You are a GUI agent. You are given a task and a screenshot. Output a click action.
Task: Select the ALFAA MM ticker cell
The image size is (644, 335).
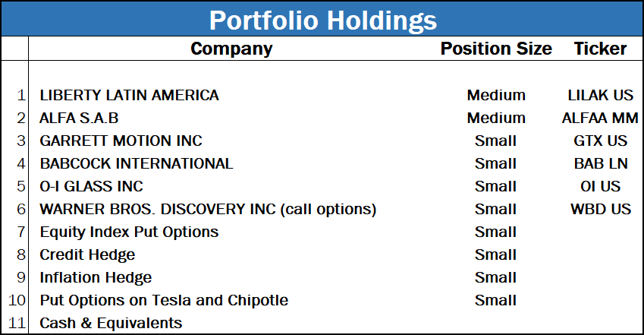coord(600,119)
